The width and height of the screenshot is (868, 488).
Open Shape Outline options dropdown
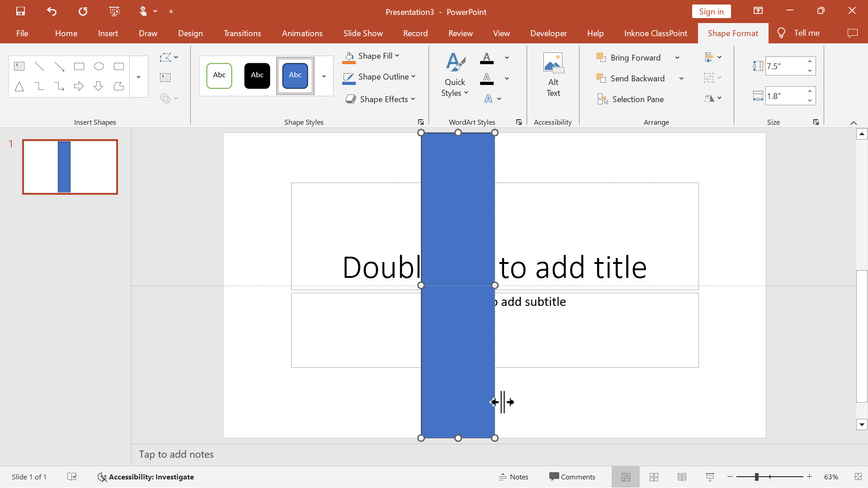(413, 76)
